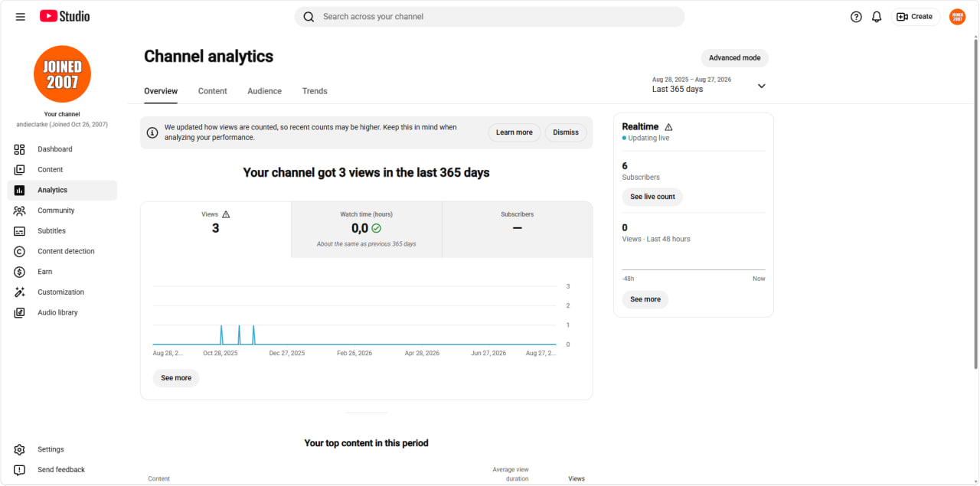
Task: Click the Content column header label
Action: [159, 479]
